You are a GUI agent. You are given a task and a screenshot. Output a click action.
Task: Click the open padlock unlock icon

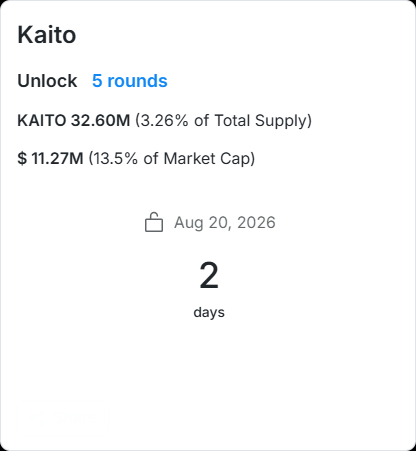pos(154,222)
